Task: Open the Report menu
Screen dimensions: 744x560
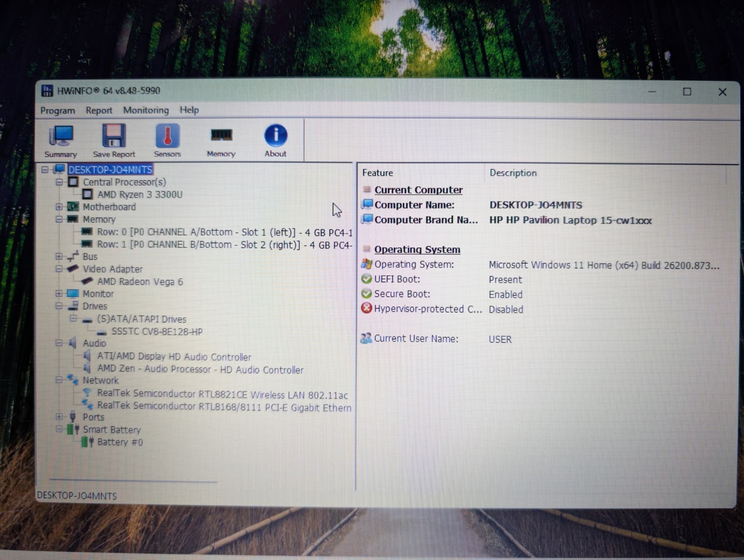Action: point(99,110)
